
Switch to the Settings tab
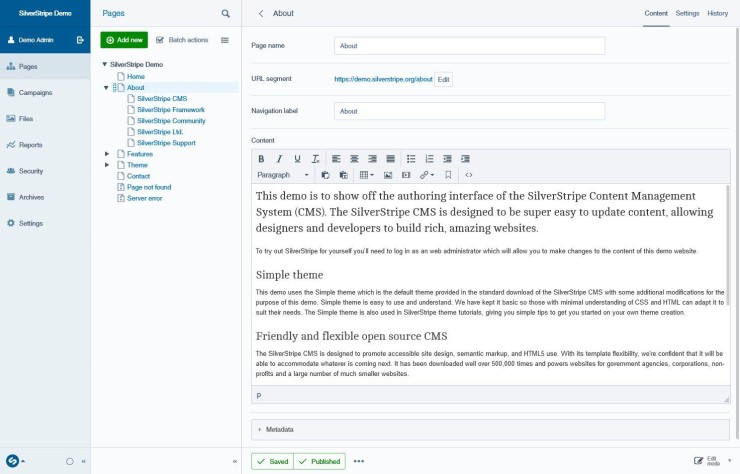click(x=687, y=14)
